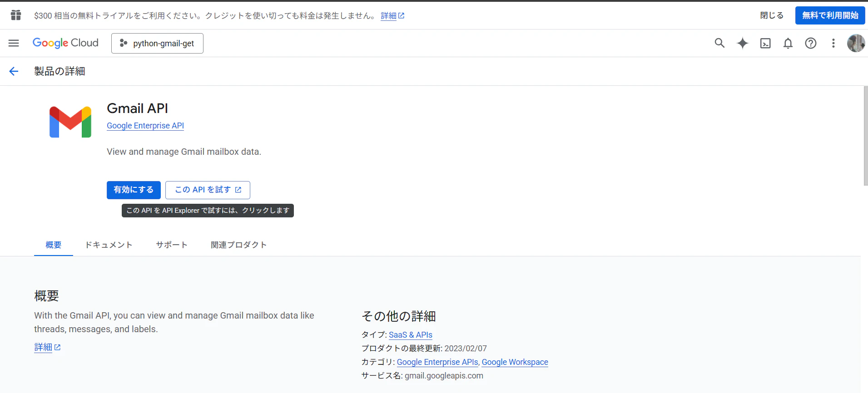
Task: Open the 詳細 link under the overview text
Action: [x=47, y=347]
